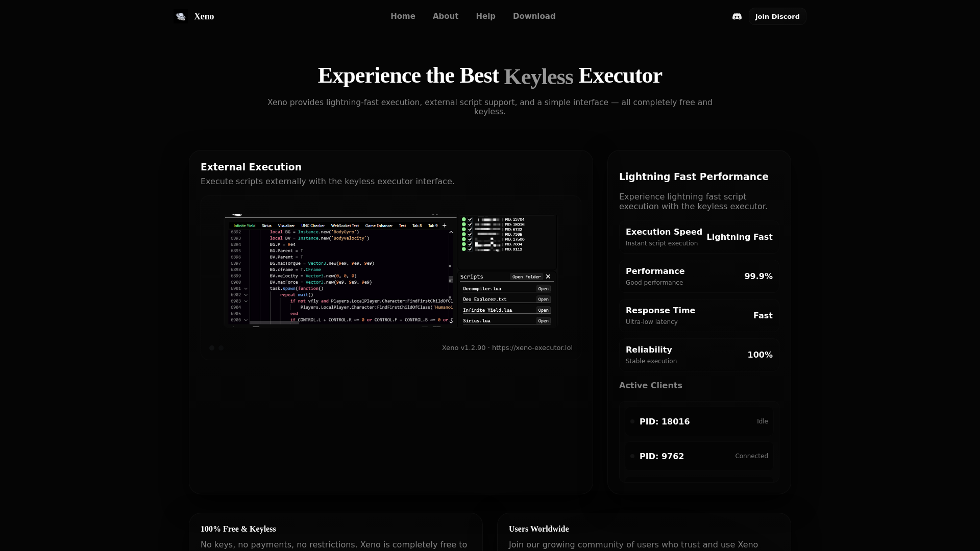Open the About nav item
The width and height of the screenshot is (980, 551).
point(446,16)
